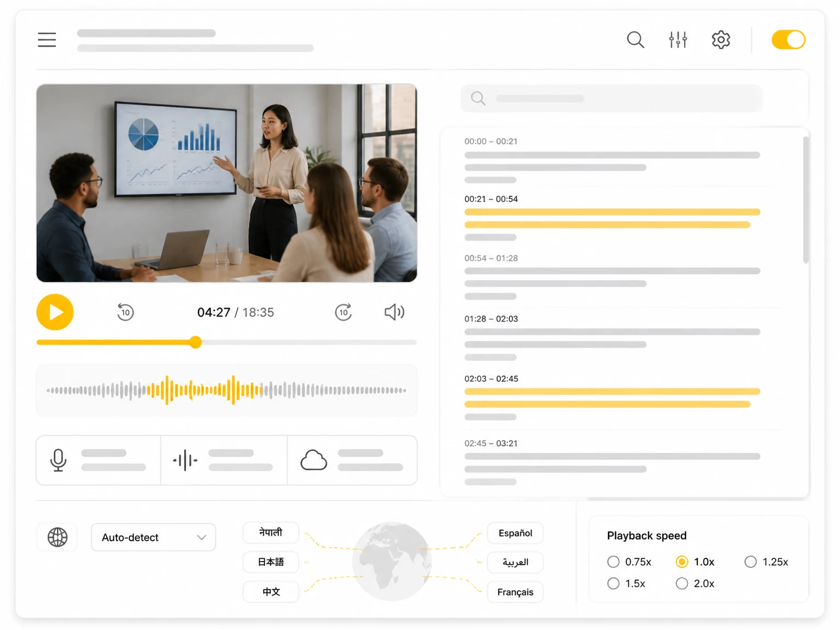Viewport: 840px width, 630px height.
Task: Click the 04:27 current time display
Action: point(214,312)
